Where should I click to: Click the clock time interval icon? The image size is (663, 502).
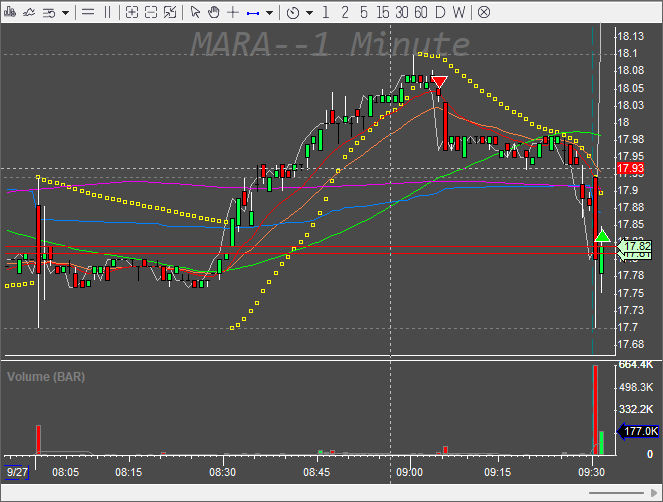[x=293, y=13]
